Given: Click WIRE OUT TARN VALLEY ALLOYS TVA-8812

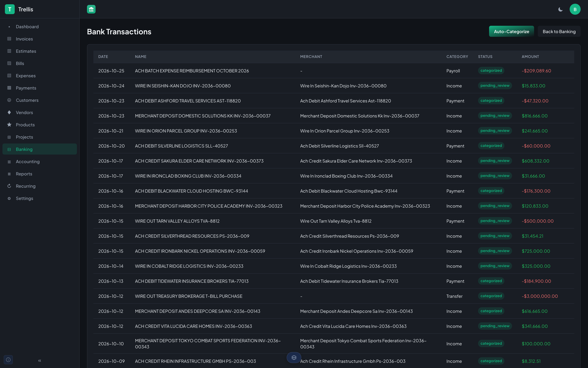Looking at the screenshot, I should coord(177,221).
